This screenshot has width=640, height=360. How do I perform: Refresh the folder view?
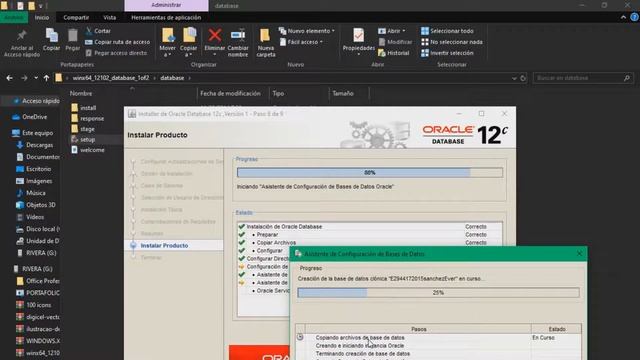click(523, 78)
